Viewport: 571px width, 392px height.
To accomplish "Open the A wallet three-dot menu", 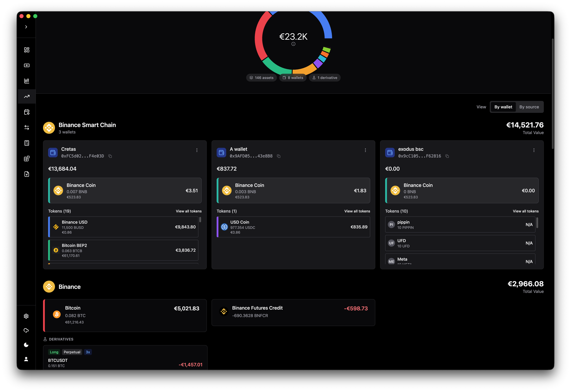I will pyautogui.click(x=365, y=150).
